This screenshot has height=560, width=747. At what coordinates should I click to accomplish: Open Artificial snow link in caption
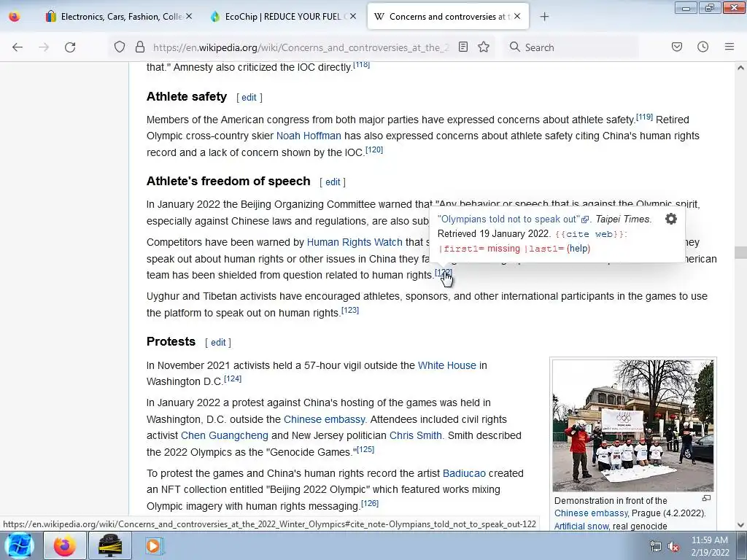coord(581,526)
